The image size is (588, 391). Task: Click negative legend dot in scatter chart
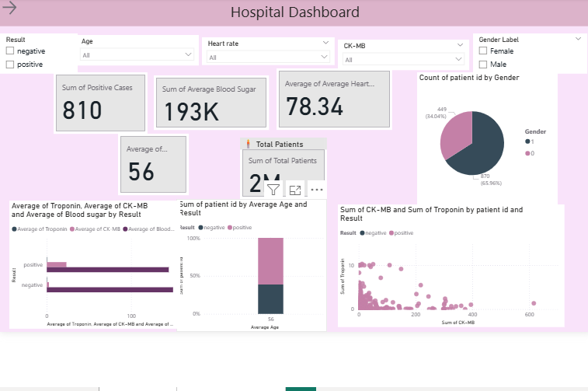(x=361, y=232)
